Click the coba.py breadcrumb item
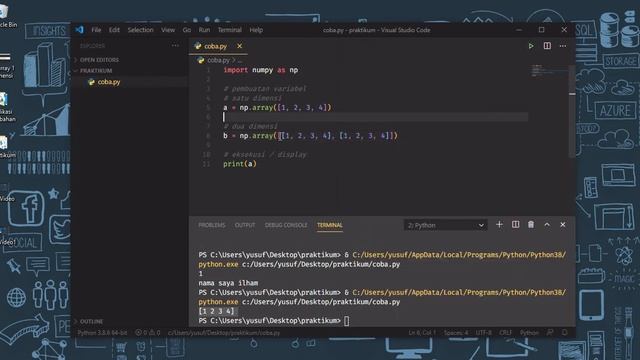The height and width of the screenshot is (360, 640). point(218,60)
